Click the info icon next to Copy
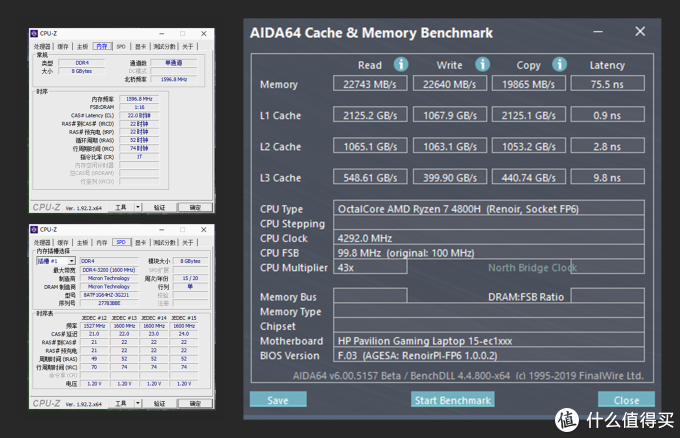Image resolution: width=680 pixels, height=438 pixels. tap(559, 64)
